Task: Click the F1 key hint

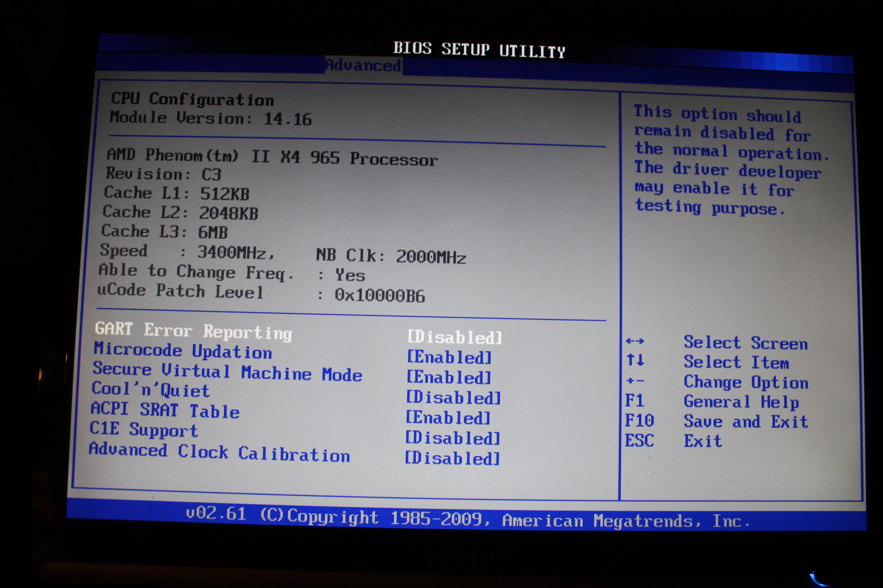Action: (635, 400)
